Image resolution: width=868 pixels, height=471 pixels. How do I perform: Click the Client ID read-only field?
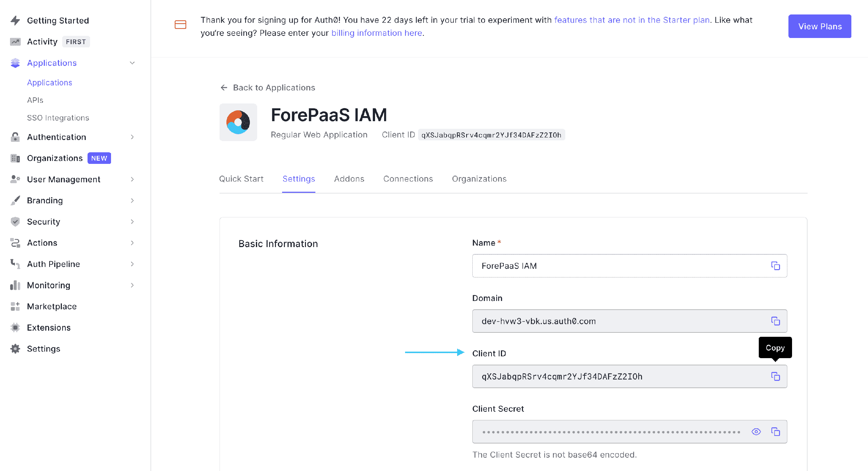pyautogui.click(x=630, y=377)
